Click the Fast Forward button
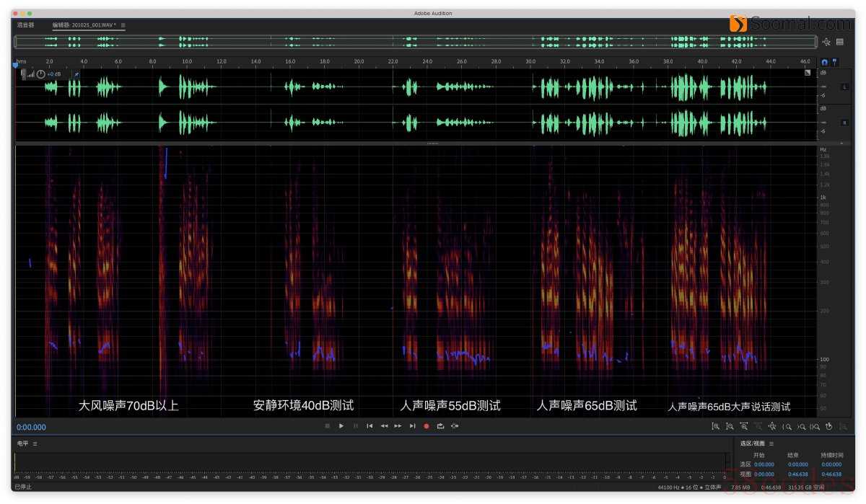This screenshot has width=866, height=504. (398, 426)
